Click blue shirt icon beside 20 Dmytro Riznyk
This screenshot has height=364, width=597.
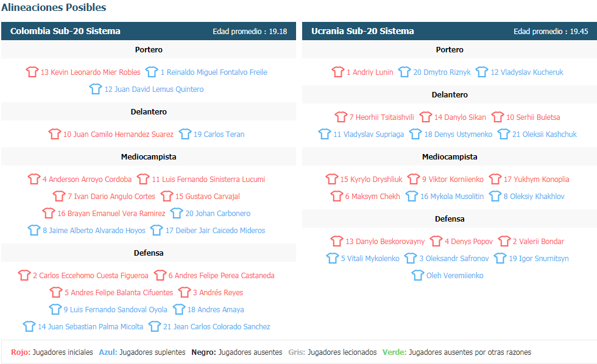(404, 71)
